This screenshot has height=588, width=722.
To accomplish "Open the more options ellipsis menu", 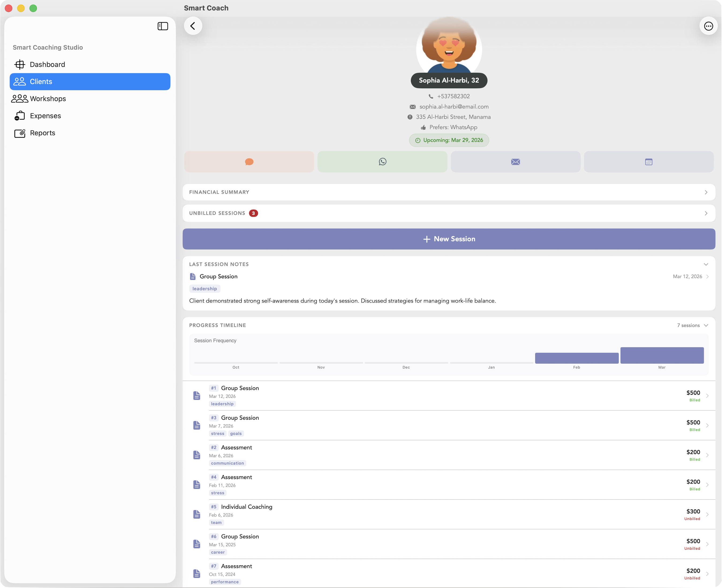I will pos(708,26).
